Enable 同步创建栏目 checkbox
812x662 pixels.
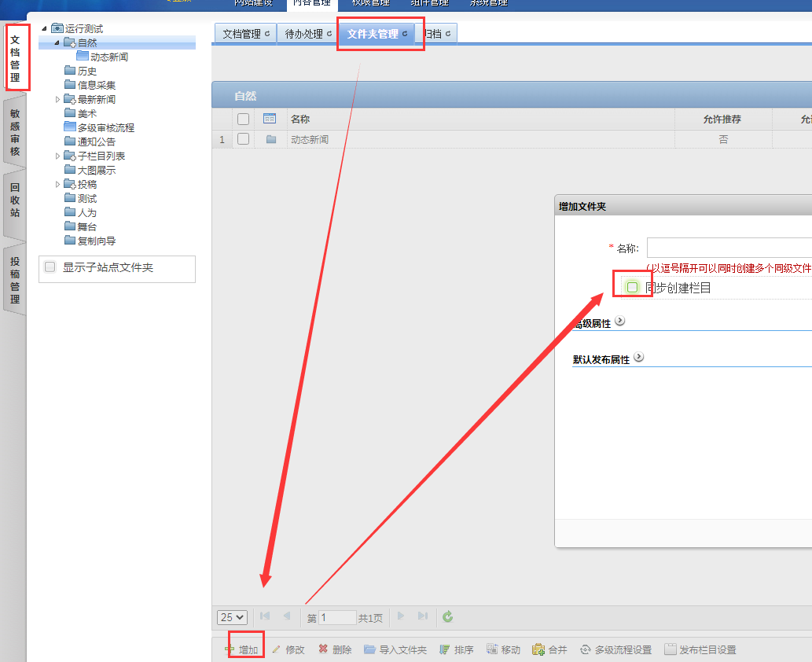[632, 287]
